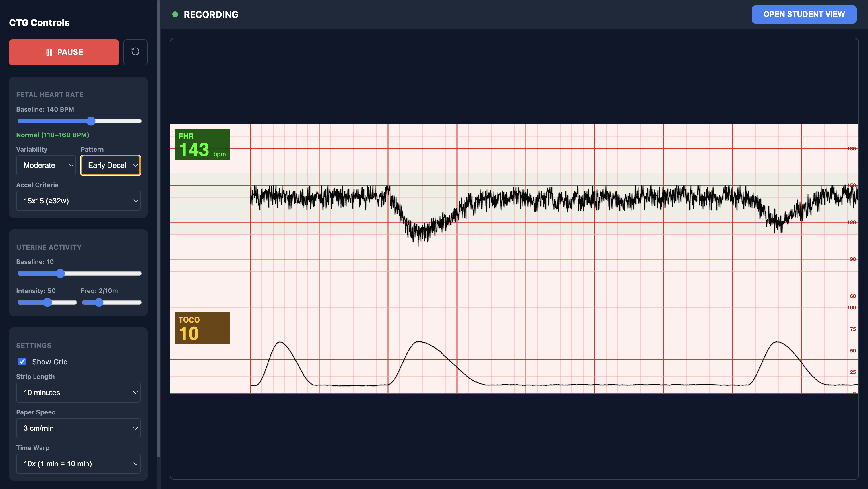This screenshot has width=868, height=489.
Task: Click the reset trace icon button
Action: 135,52
